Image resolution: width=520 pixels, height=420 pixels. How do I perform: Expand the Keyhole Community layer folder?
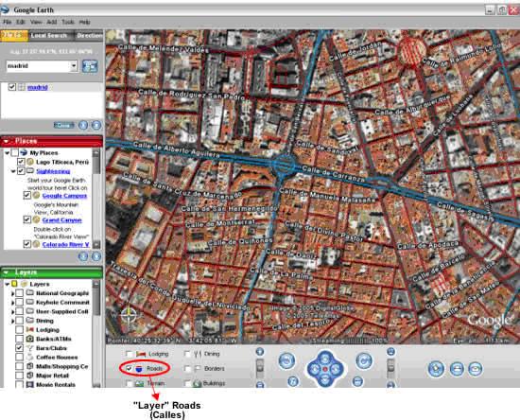click(12, 303)
